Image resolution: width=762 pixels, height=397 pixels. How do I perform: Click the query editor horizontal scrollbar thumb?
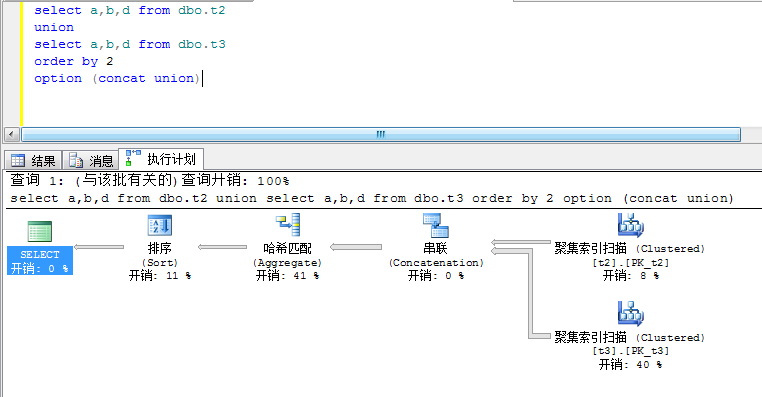tap(381, 135)
